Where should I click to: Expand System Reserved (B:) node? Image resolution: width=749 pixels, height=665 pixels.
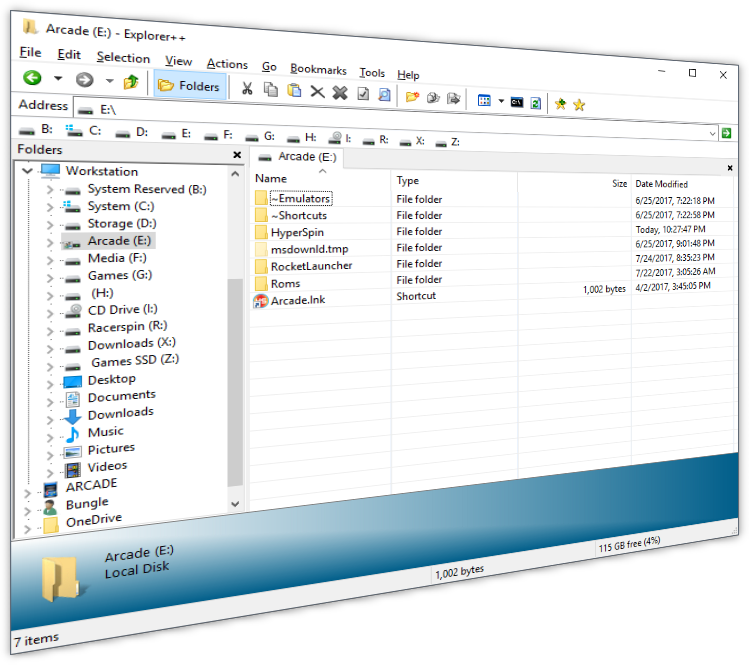tap(50, 190)
